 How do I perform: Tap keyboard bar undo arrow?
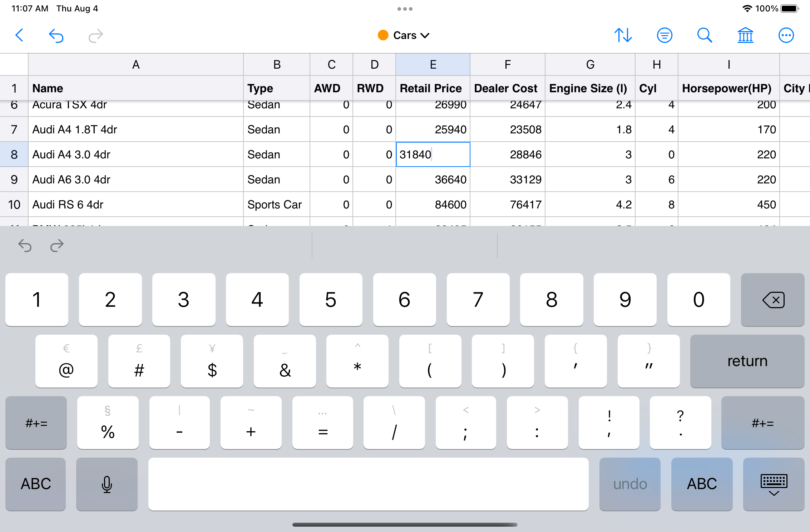25,246
